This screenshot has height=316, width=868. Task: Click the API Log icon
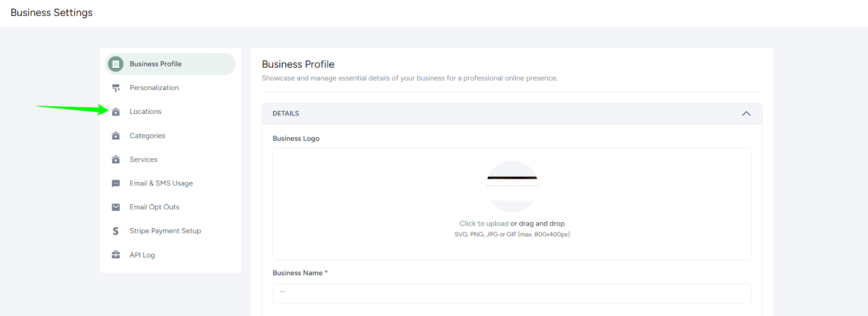(x=116, y=254)
